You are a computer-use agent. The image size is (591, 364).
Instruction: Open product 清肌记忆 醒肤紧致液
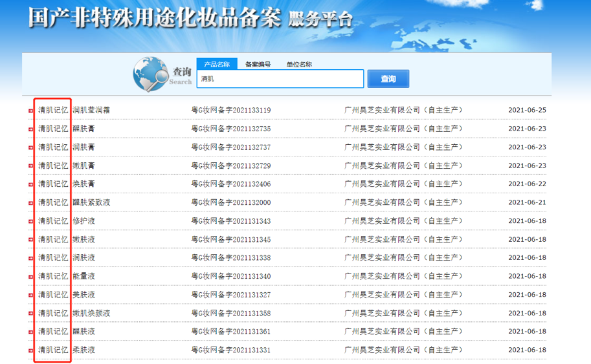point(74,202)
